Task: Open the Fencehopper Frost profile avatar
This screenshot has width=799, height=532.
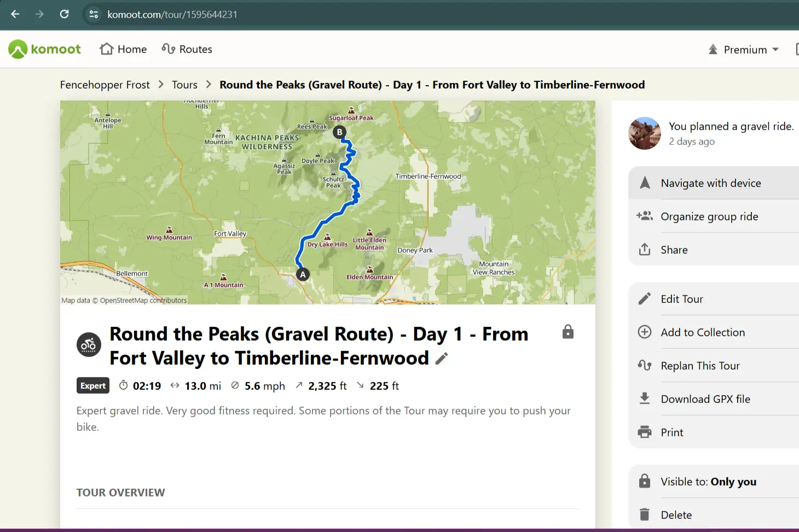Action: tap(644, 133)
